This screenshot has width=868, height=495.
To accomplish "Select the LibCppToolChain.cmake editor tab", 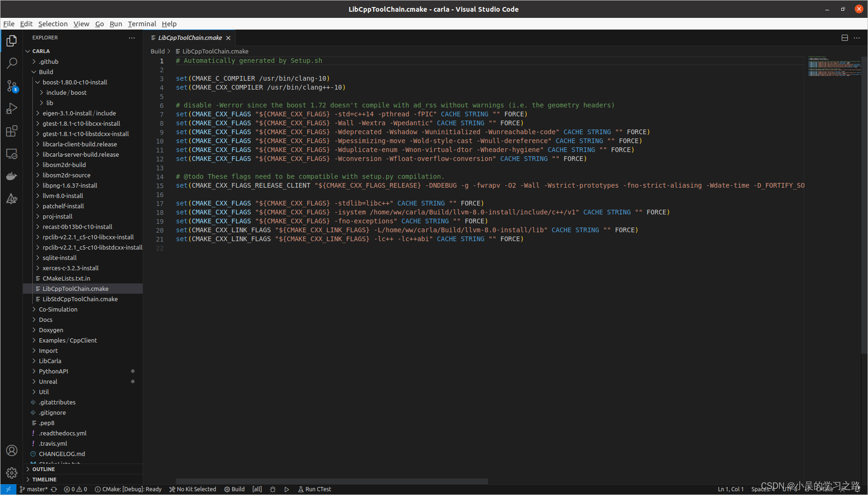I will (190, 38).
